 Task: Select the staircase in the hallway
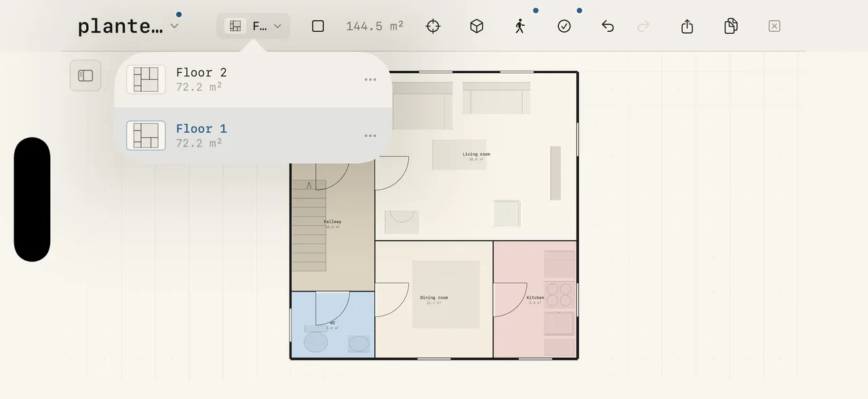[309, 226]
